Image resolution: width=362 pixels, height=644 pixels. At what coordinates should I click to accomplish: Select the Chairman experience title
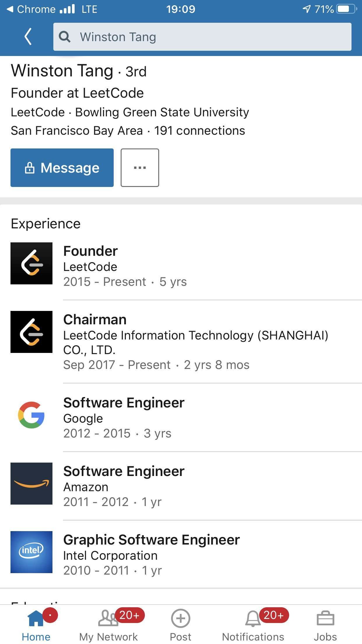95,320
